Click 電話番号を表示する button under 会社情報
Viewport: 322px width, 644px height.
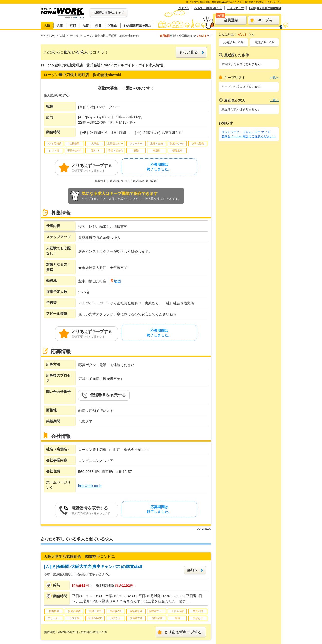pyautogui.click(x=87, y=510)
